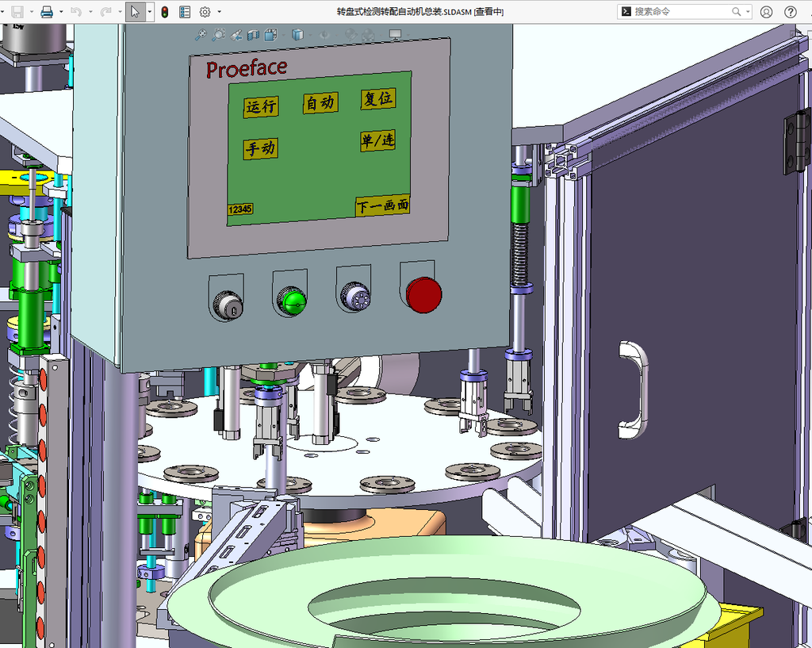The image size is (812, 648).
Task: Open the Options gear icon
Action: (205, 12)
